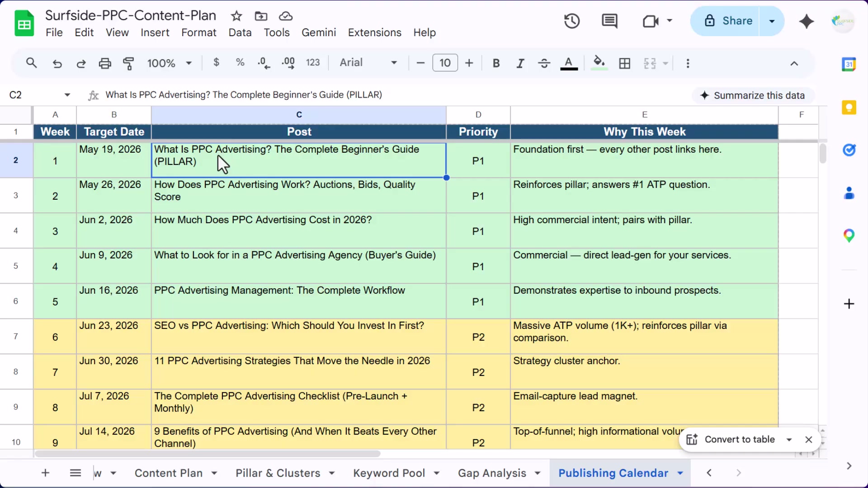Click the merge cells icon
This screenshot has height=488, width=868.
click(650, 63)
